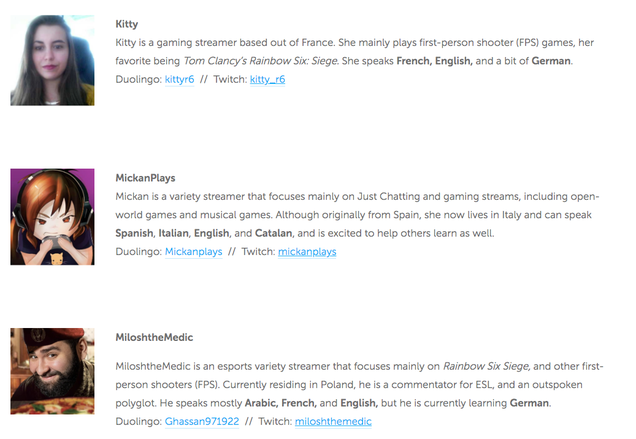Visit the kitty_r6 Twitch channel link
This screenshot has height=439, width=636.
pyautogui.click(x=267, y=80)
